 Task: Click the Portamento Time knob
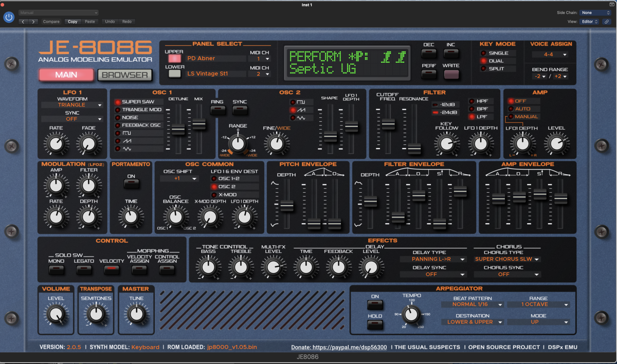(x=131, y=216)
